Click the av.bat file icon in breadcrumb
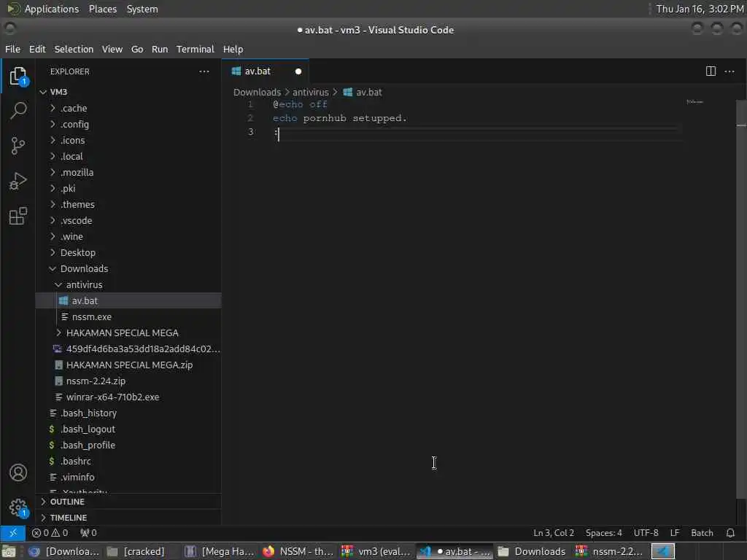The height and width of the screenshot is (560, 747). tap(348, 93)
